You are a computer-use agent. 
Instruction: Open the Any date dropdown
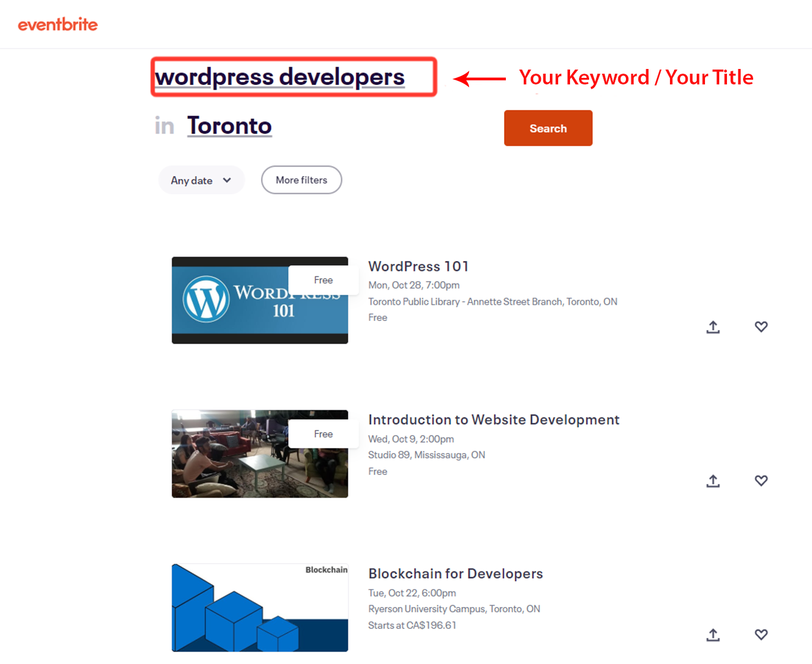point(202,180)
